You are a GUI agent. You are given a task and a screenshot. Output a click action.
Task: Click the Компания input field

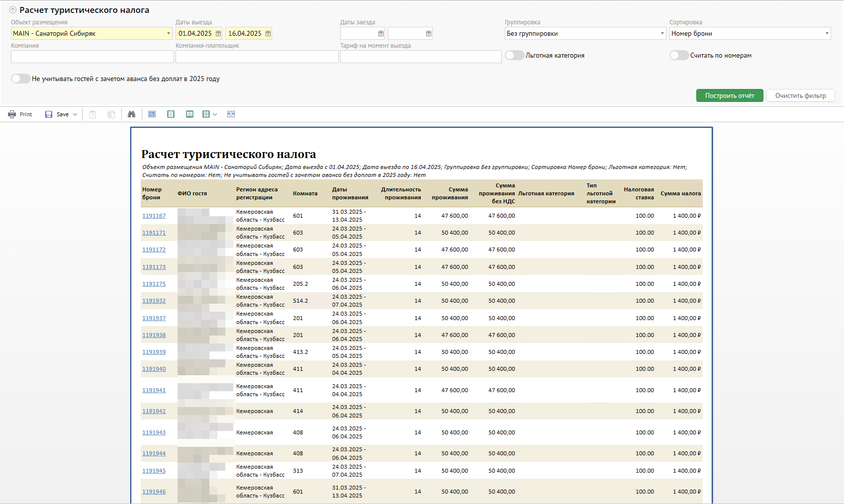92,57
